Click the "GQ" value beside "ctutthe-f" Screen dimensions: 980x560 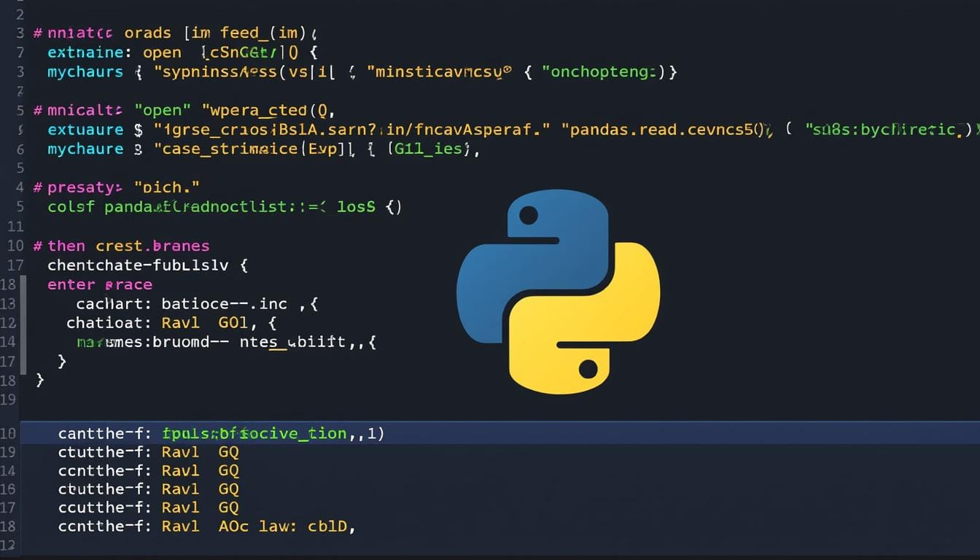227,452
